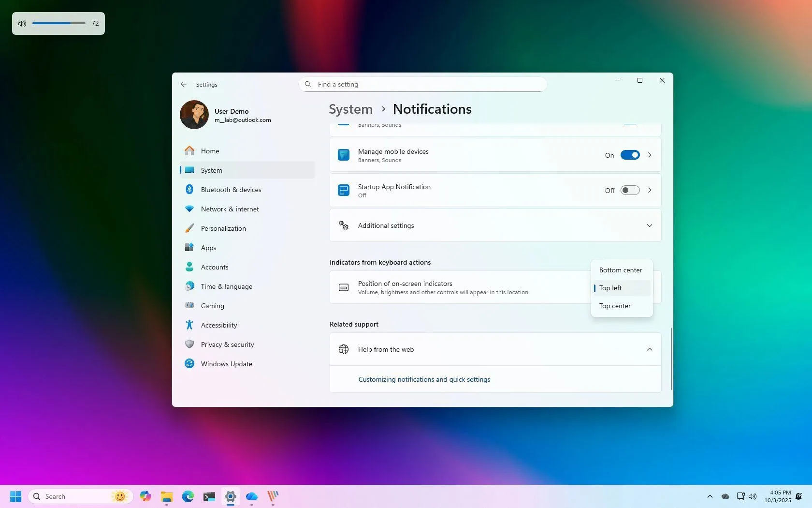812x508 pixels.
Task: Launch Windows Terminal from the taskbar
Action: click(209, 496)
